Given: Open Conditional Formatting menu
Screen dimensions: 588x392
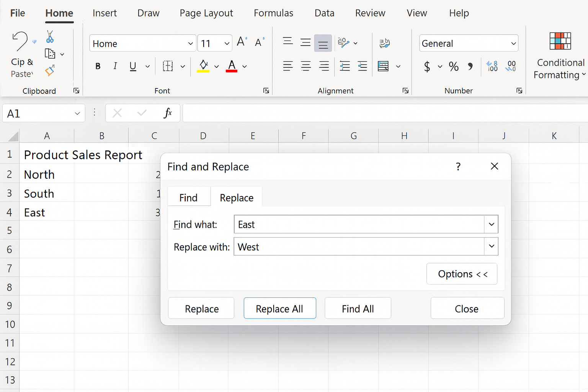Looking at the screenshot, I should point(560,56).
